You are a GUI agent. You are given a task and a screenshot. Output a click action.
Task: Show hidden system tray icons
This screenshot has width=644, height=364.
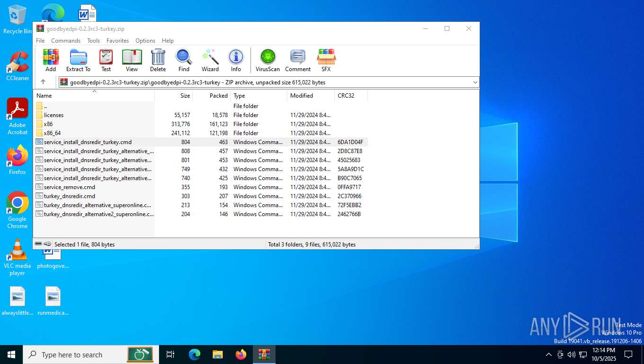[548, 355]
